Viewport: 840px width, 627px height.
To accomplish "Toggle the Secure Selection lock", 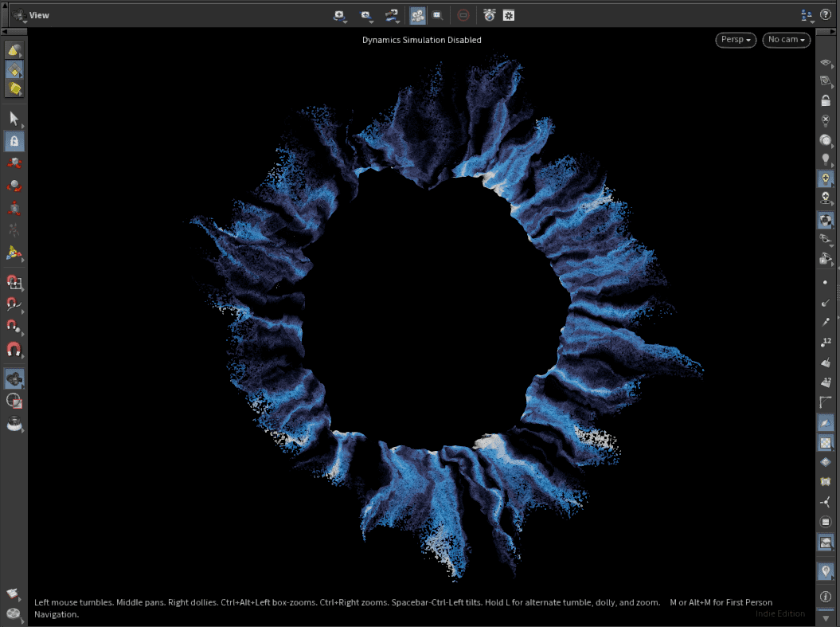I will (x=14, y=141).
